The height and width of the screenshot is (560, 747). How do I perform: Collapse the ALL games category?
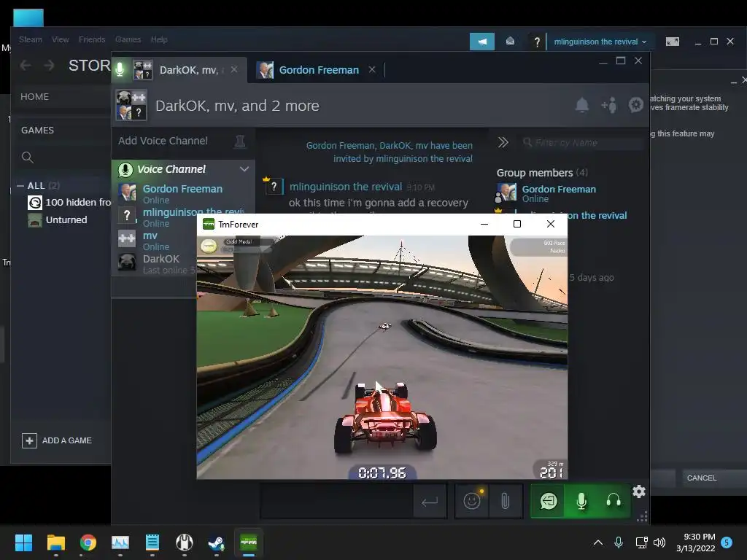coord(20,186)
